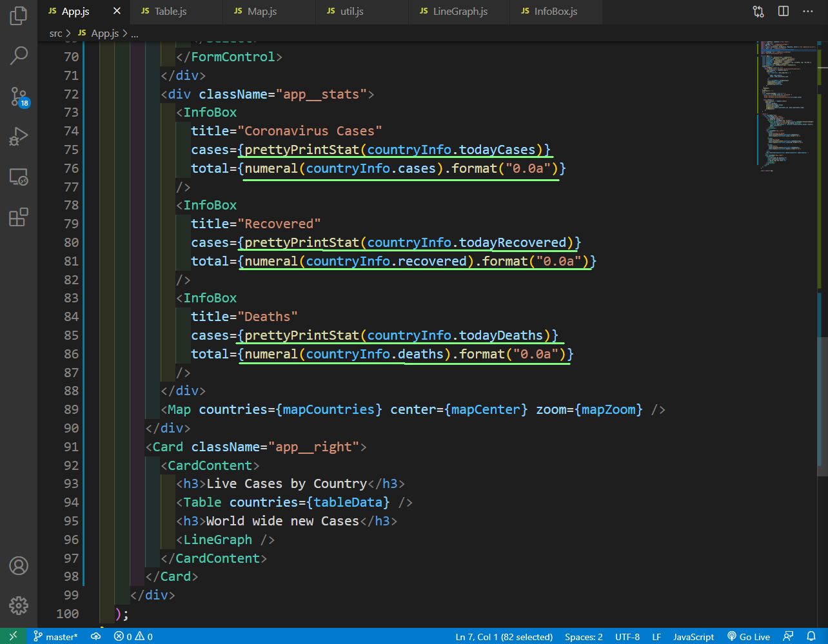Screen dimensions: 828x644
Task: Open the Search view in activity bar
Action: tap(19, 55)
